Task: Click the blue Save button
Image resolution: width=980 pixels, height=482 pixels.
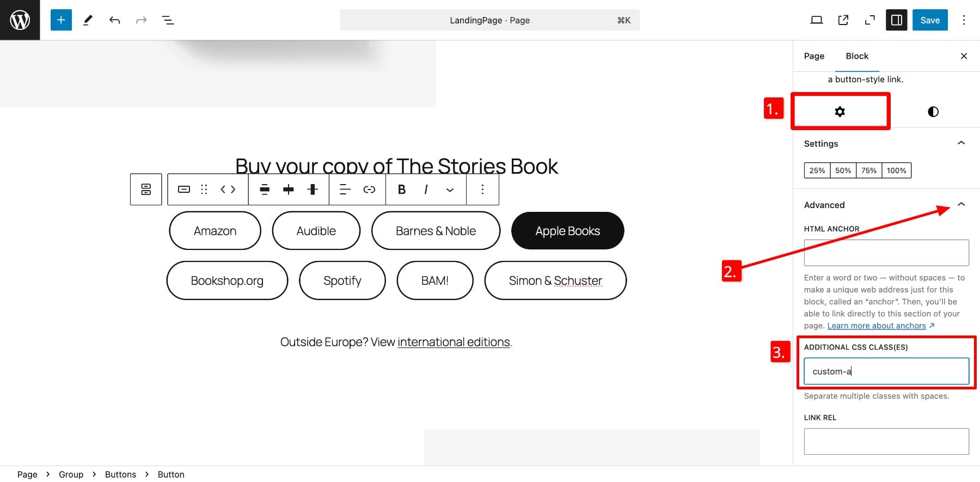Action: [x=930, y=20]
